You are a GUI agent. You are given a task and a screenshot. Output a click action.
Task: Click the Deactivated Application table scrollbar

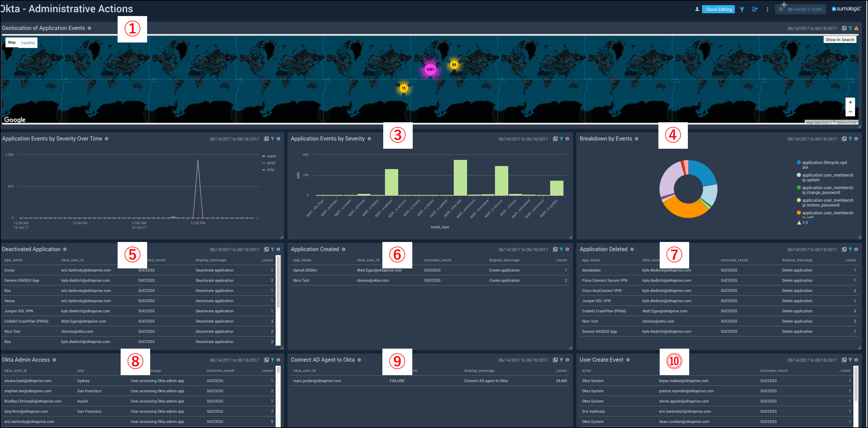(x=278, y=282)
